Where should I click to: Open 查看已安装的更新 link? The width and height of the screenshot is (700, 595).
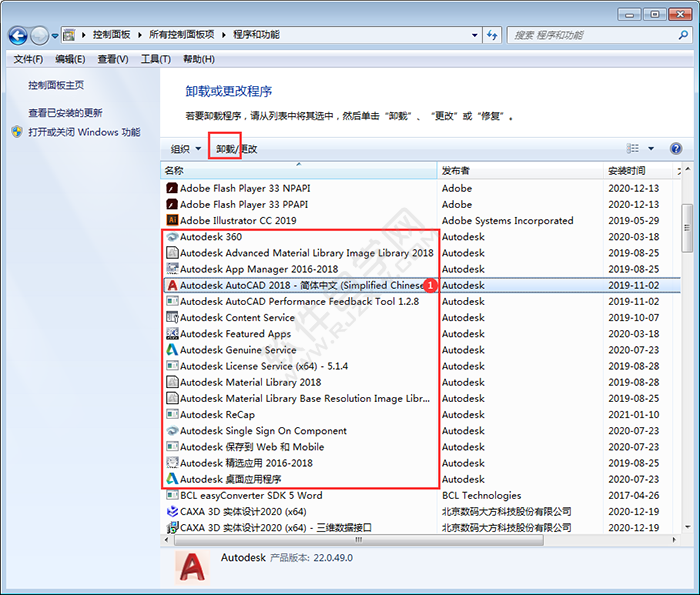pos(65,112)
